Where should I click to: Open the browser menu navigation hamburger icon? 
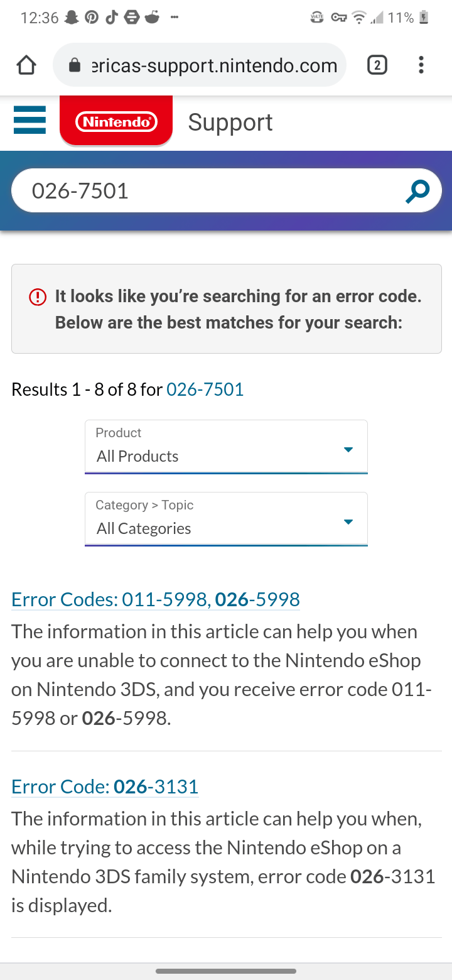tap(30, 120)
